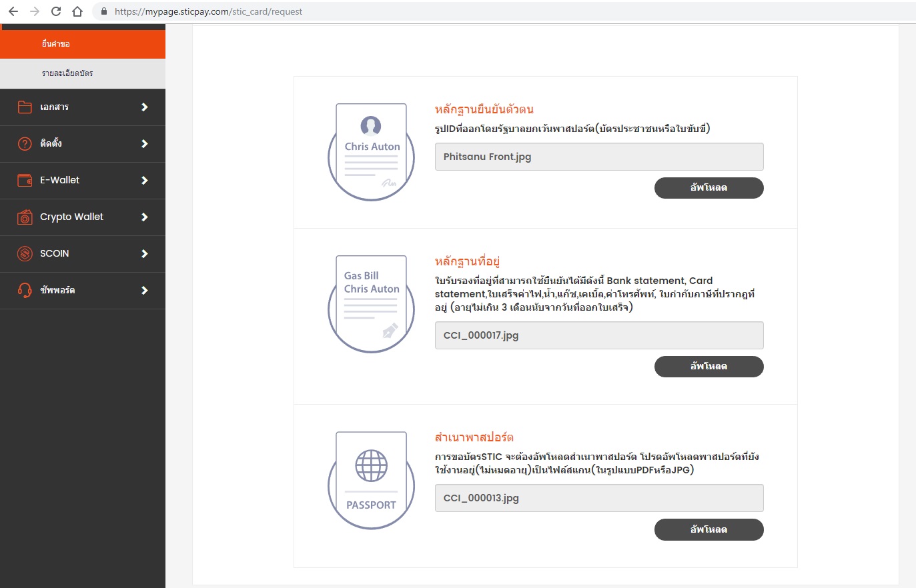This screenshot has width=916, height=588.
Task: Open the SCOIN sidebar menu
Action: coord(83,254)
